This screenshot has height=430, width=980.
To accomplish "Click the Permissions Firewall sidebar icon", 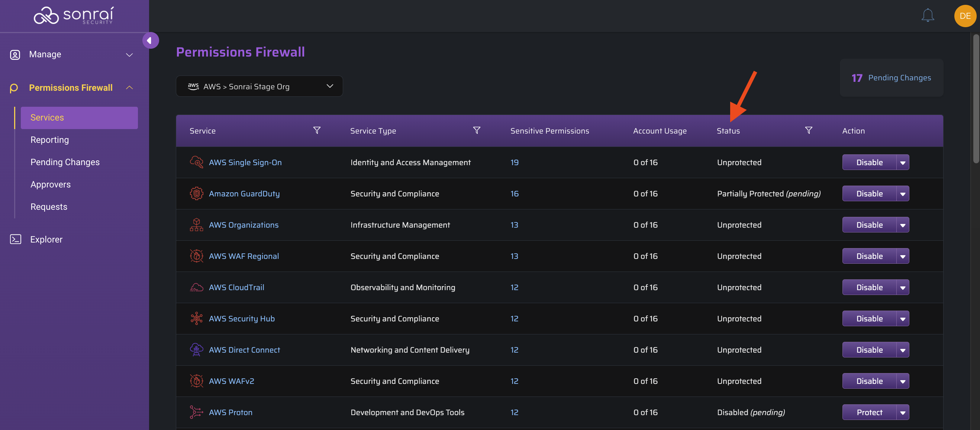I will tap(14, 88).
